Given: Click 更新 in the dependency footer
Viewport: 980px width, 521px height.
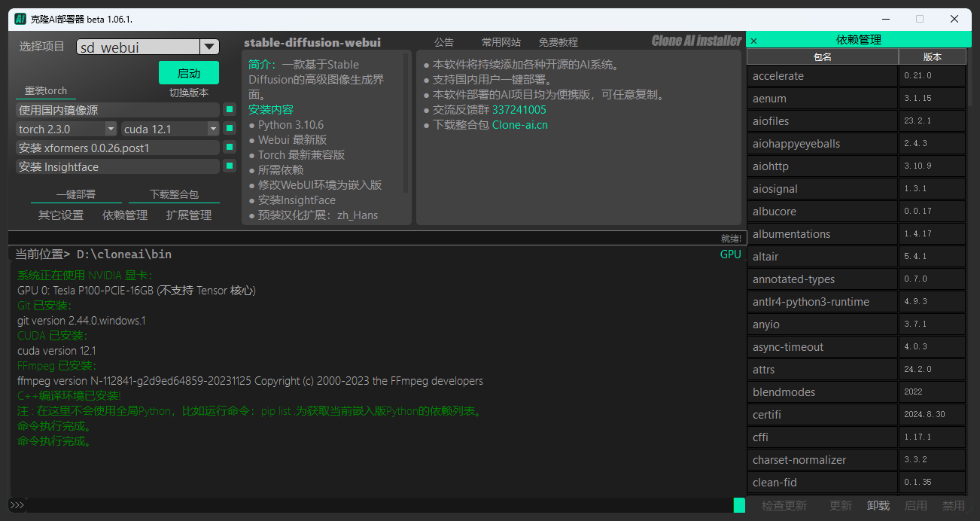Looking at the screenshot, I should tap(841, 506).
